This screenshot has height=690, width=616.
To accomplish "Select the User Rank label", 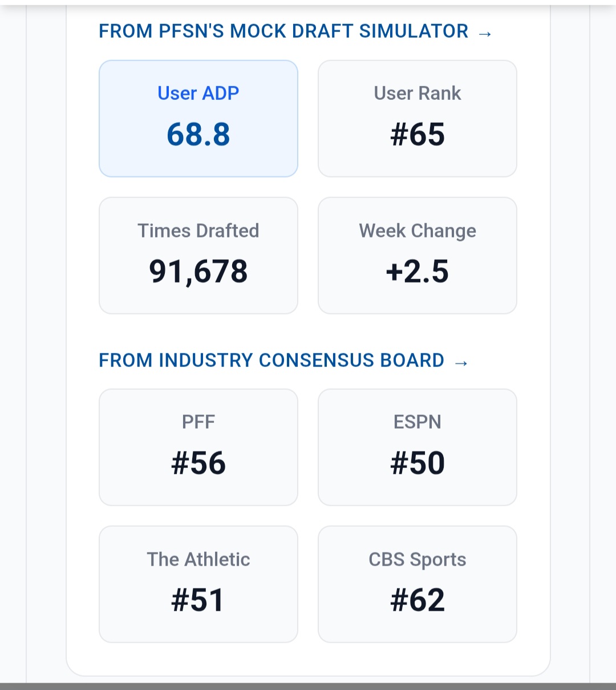I will click(417, 93).
